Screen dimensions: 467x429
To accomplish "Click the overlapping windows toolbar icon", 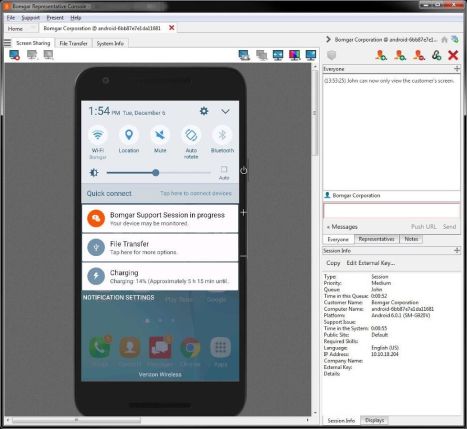I will click(261, 55).
